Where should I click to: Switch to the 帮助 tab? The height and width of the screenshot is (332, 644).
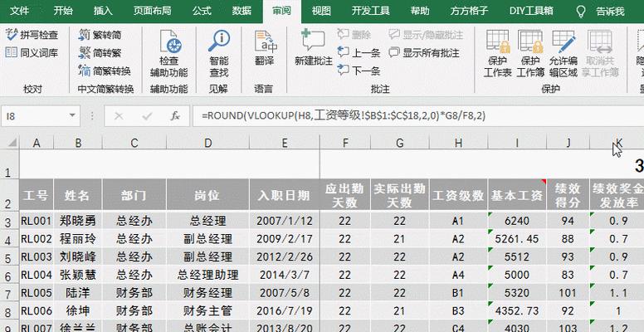420,11
